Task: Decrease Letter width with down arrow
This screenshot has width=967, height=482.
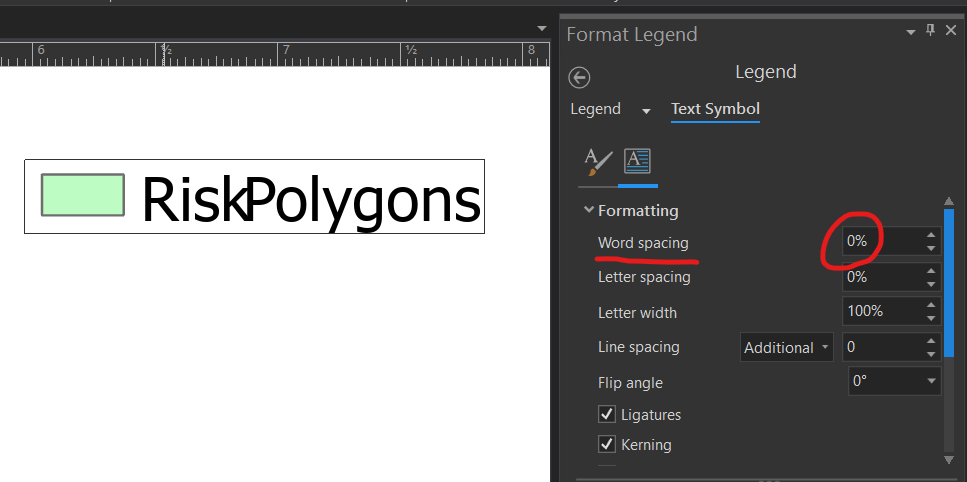Action: pos(931,319)
